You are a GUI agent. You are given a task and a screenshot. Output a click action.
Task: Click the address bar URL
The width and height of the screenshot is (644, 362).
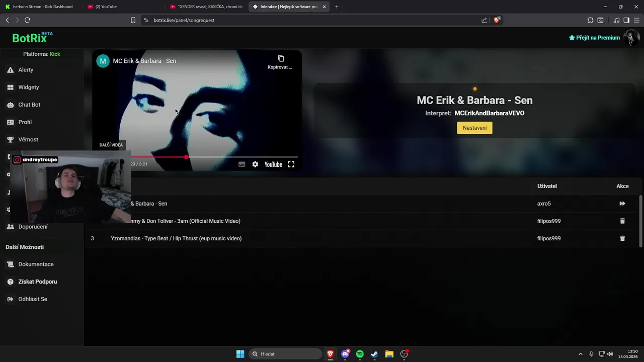click(184, 20)
